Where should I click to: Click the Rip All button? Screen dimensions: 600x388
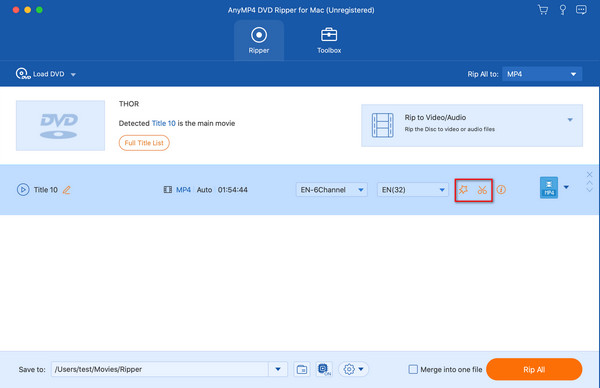534,369
